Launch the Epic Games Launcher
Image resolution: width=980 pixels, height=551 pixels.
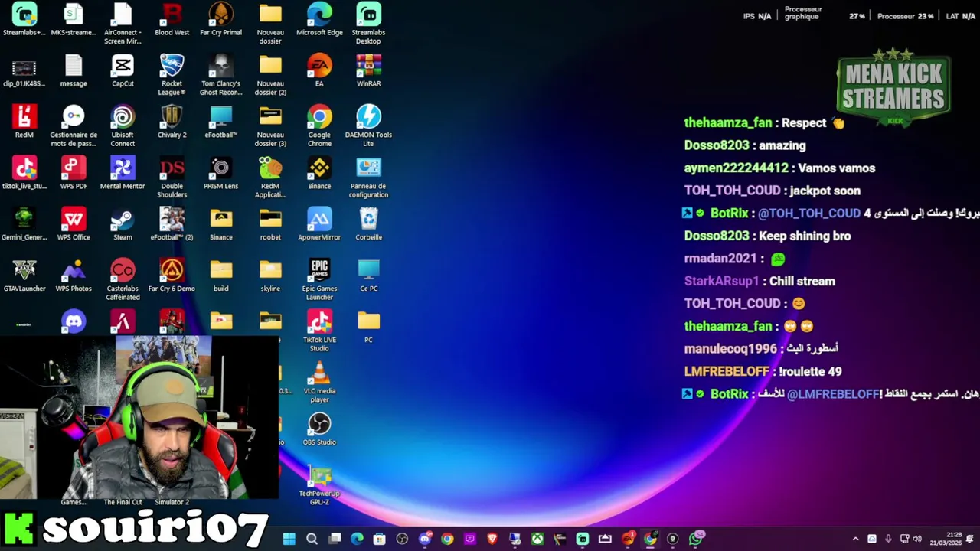[x=319, y=280]
